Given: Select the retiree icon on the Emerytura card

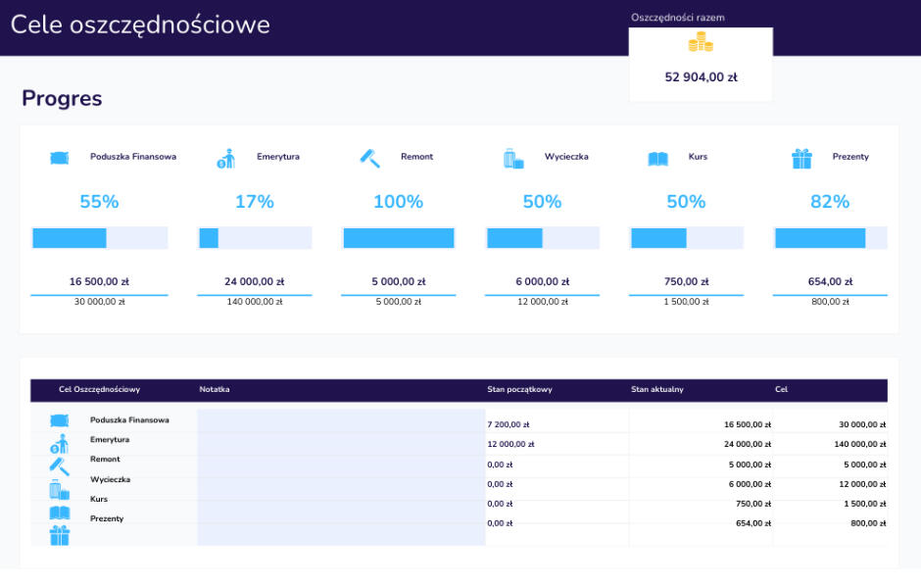Looking at the screenshot, I should [x=226, y=158].
